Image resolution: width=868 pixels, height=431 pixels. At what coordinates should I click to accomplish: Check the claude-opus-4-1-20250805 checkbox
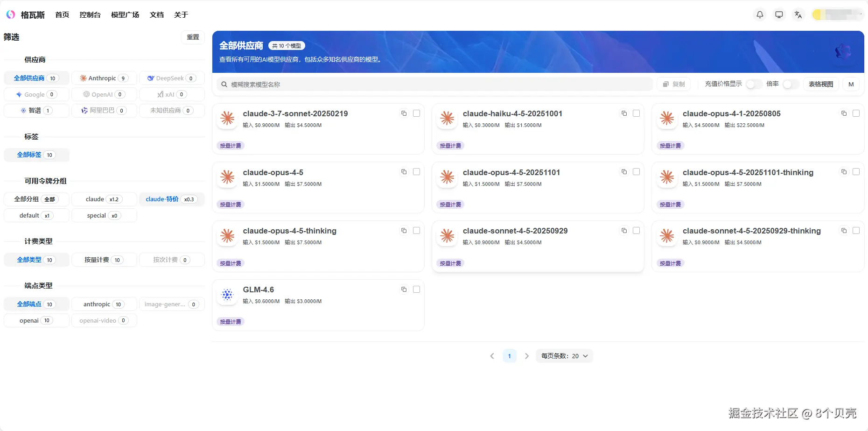click(856, 113)
